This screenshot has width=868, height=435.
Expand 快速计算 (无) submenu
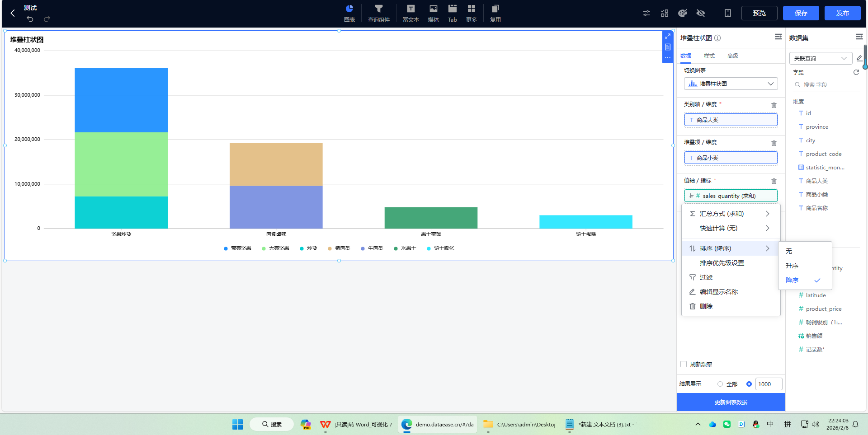pos(731,228)
